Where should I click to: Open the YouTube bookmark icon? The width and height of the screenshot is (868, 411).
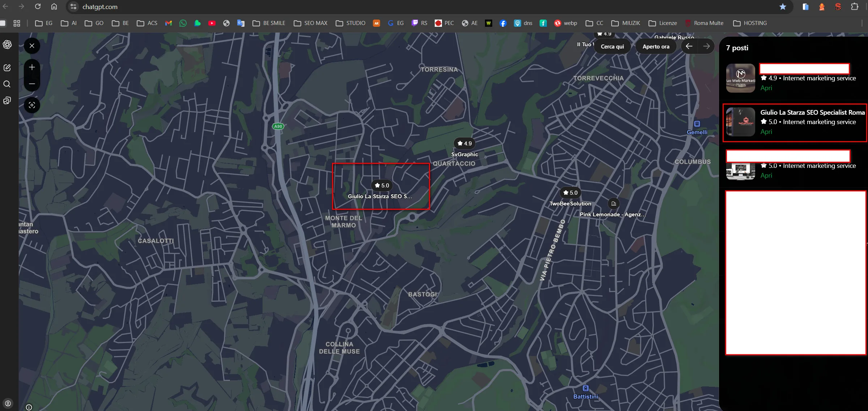point(212,23)
